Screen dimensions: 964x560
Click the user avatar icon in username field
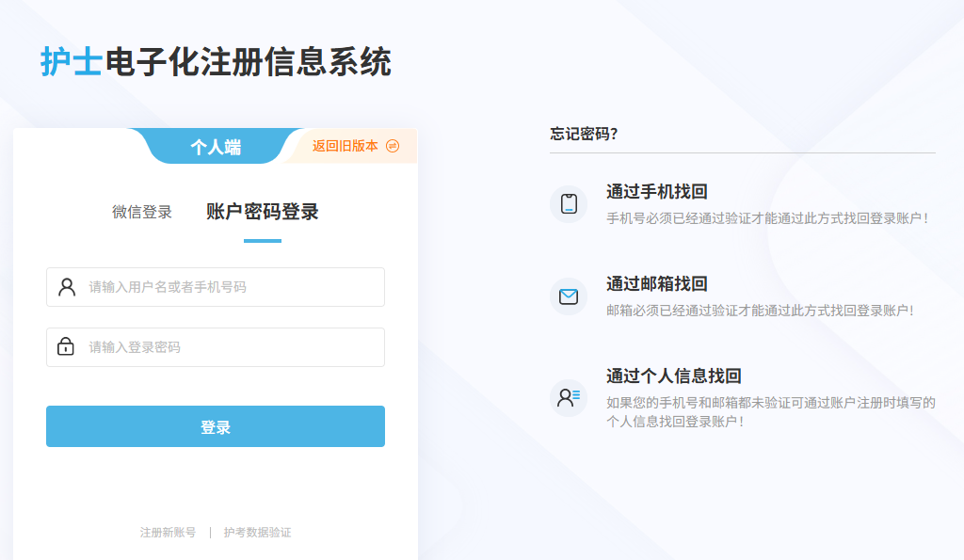pyautogui.click(x=67, y=287)
